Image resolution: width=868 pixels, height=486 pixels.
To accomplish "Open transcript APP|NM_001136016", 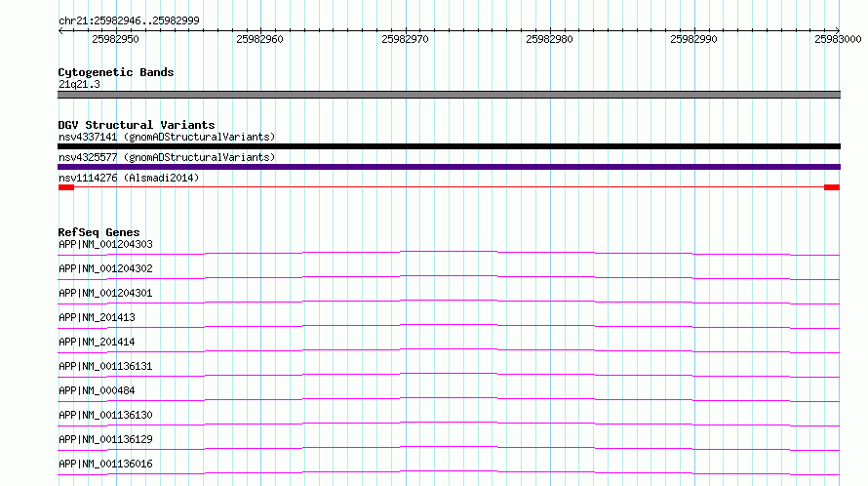I will click(x=105, y=464).
